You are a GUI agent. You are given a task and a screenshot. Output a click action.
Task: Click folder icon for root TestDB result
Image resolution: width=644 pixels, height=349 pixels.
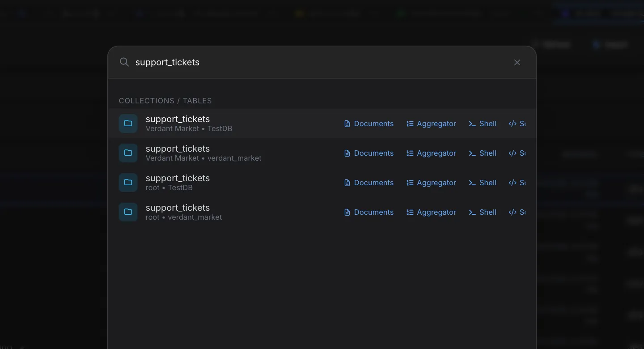point(128,183)
